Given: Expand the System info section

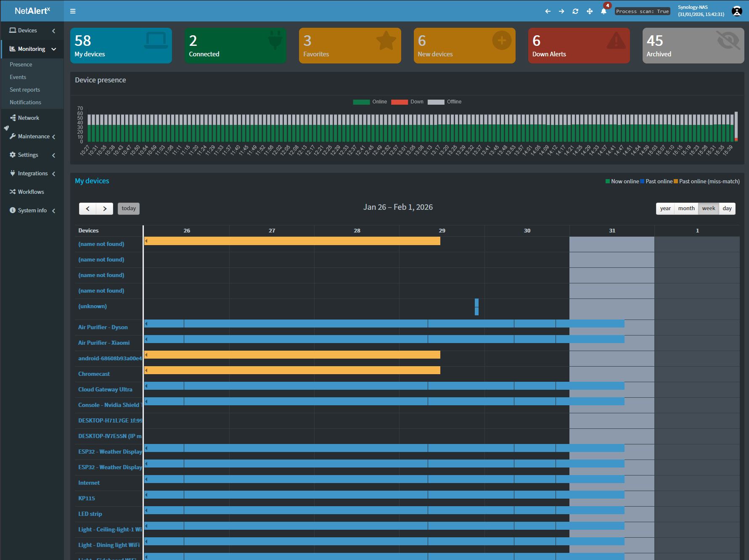Looking at the screenshot, I should pyautogui.click(x=54, y=211).
